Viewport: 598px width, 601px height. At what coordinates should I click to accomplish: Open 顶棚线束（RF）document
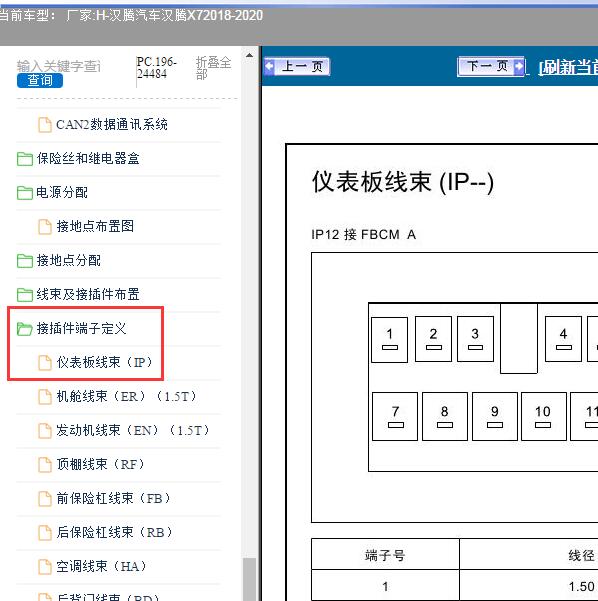click(100, 464)
